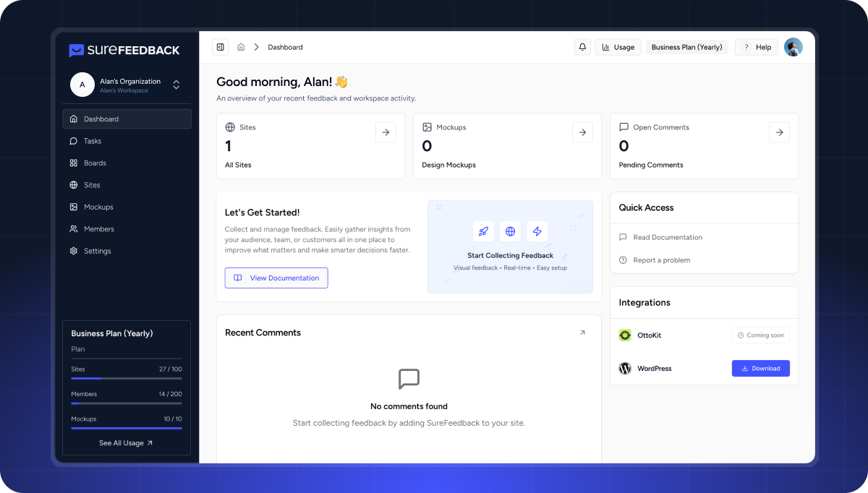The image size is (868, 493).
Task: Click Report a problem in Quick Access
Action: [661, 260]
